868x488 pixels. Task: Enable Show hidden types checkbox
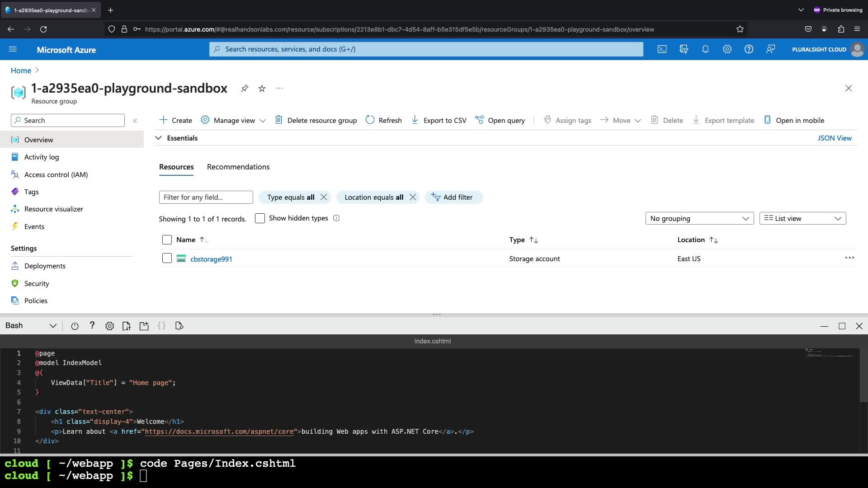[260, 218]
